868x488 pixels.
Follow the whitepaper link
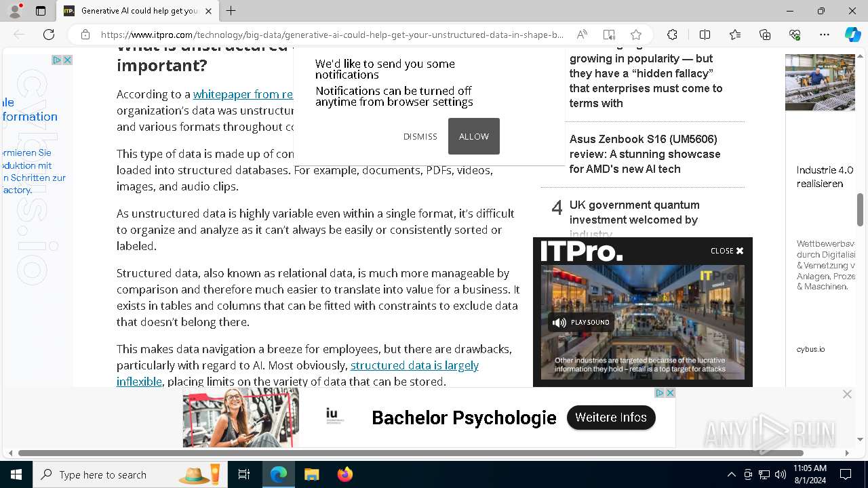click(x=243, y=94)
